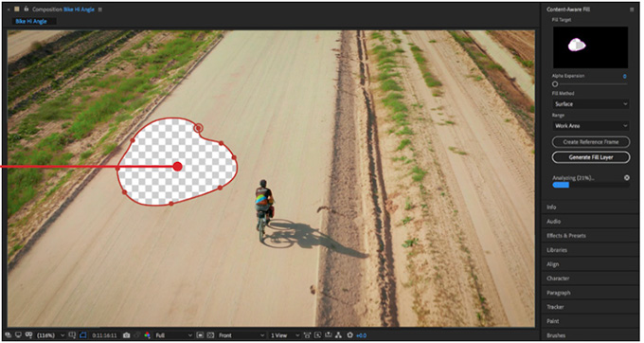Open the Fill Method Surface dropdown
The image size is (644, 343).
coord(591,104)
